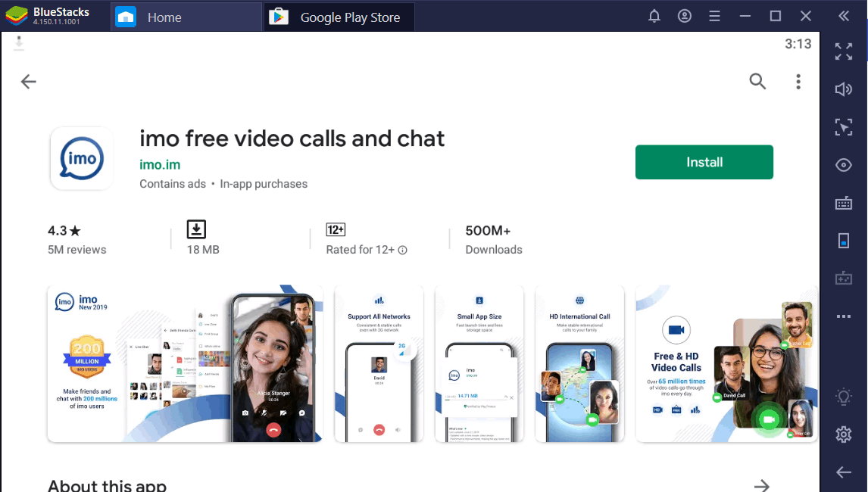This screenshot has width=868, height=492.
Task: Open the Support All Networks screenshot
Action: (379, 363)
